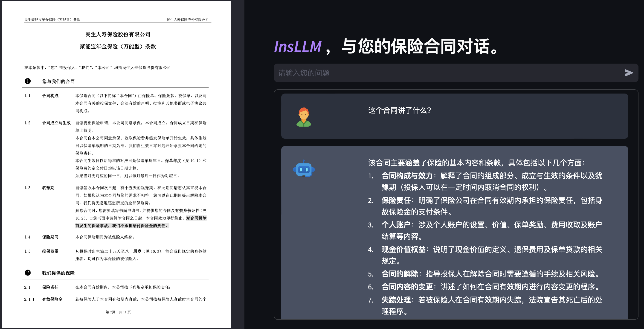Click bold item 合同的解除 in answer
644x329 pixels.
click(x=400, y=274)
